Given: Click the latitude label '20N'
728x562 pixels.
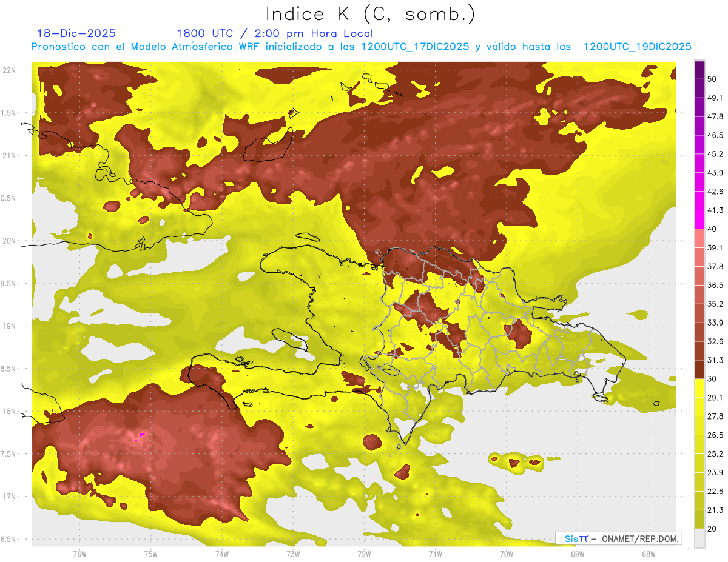Looking at the screenshot, I should [x=10, y=241].
